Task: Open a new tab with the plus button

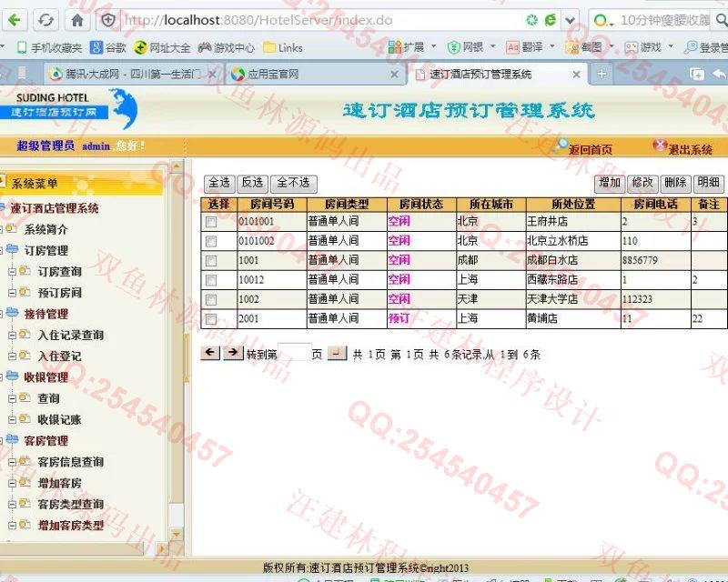Action: [x=602, y=75]
